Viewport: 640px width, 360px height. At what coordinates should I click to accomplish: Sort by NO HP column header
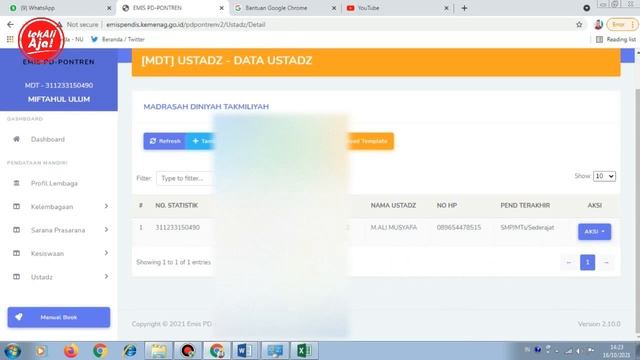point(447,205)
